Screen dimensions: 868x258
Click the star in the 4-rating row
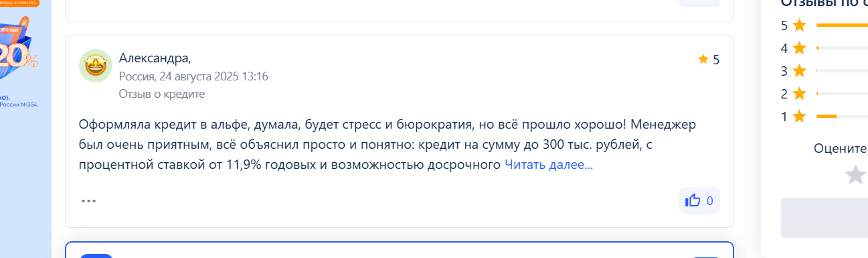pyautogui.click(x=799, y=48)
